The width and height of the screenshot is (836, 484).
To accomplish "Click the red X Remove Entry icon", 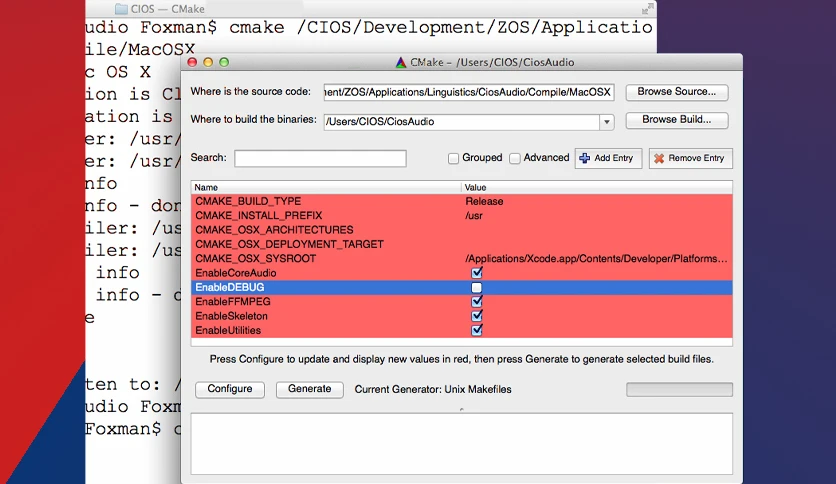I will pyautogui.click(x=659, y=158).
